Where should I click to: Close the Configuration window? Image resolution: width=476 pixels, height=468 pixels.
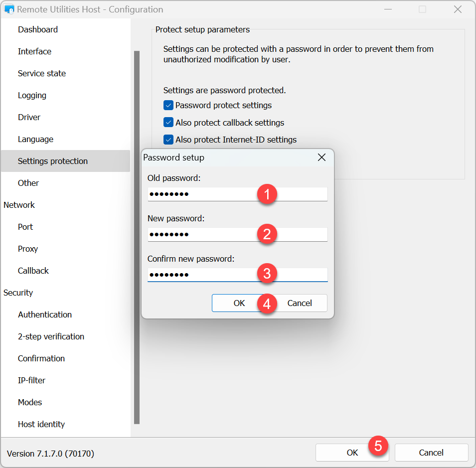457,9
